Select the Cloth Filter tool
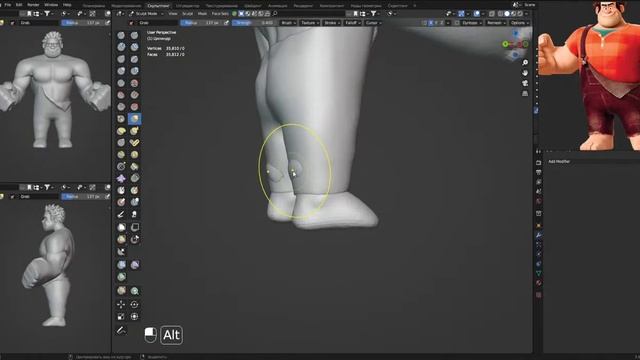The height and width of the screenshot is (360, 640). click(x=134, y=265)
